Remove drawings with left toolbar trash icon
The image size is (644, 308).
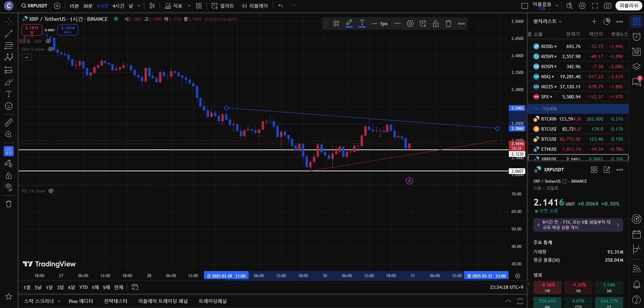pos(9,204)
